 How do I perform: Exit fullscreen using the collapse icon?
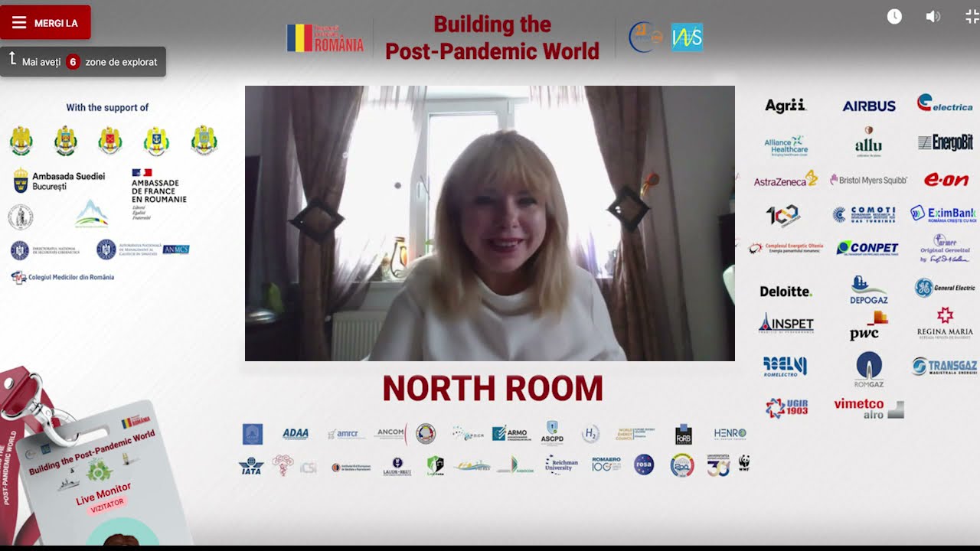972,17
